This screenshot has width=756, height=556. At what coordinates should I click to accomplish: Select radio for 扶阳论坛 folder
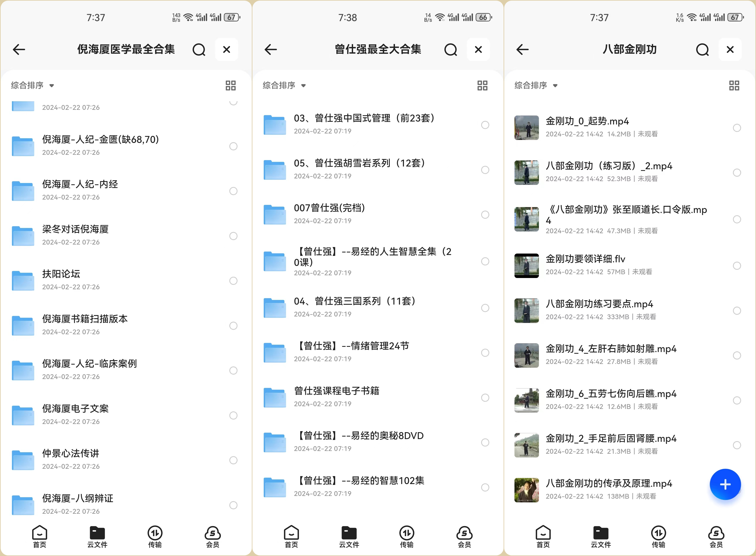click(233, 281)
